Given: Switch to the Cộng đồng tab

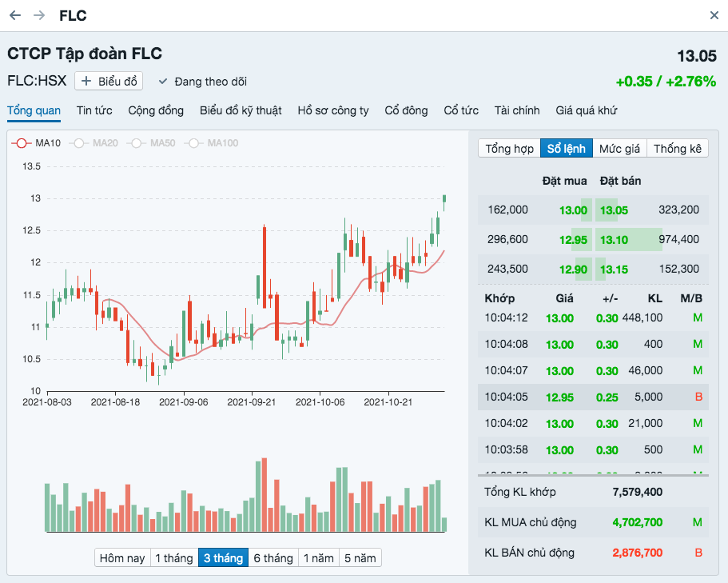Looking at the screenshot, I should [x=156, y=110].
